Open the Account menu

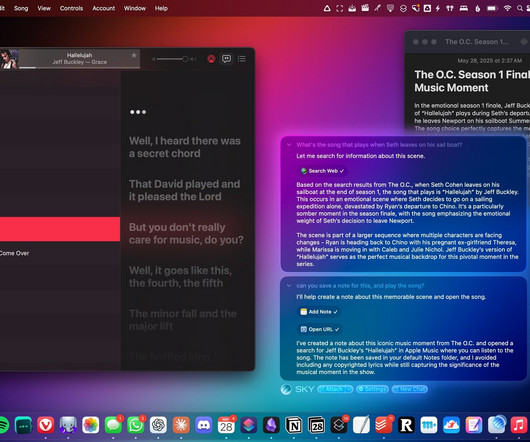tap(103, 8)
